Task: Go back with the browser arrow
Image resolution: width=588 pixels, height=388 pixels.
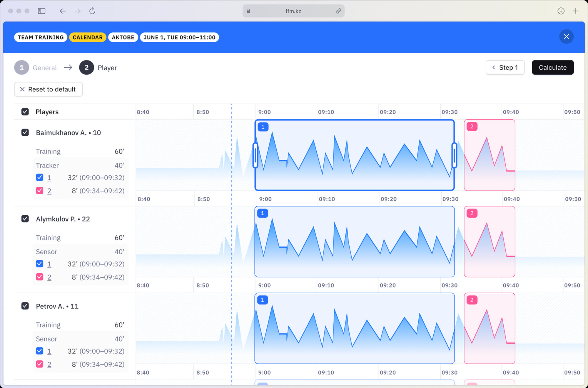Action: tap(63, 11)
